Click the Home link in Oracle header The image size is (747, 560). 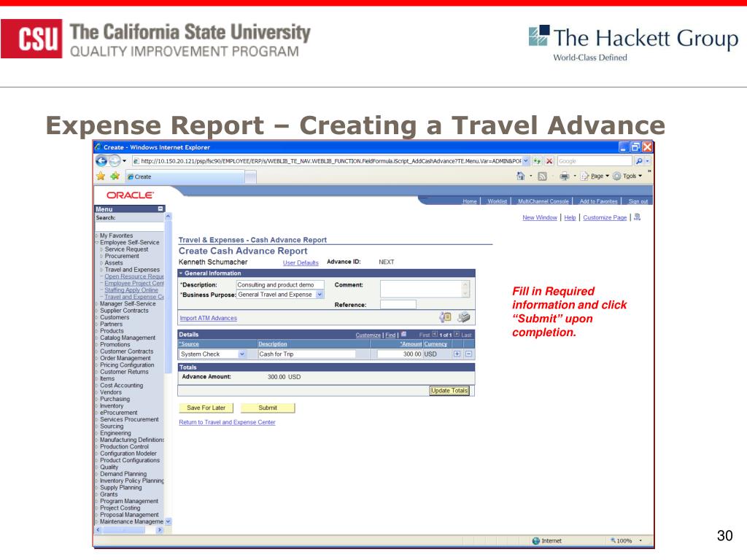(x=470, y=201)
